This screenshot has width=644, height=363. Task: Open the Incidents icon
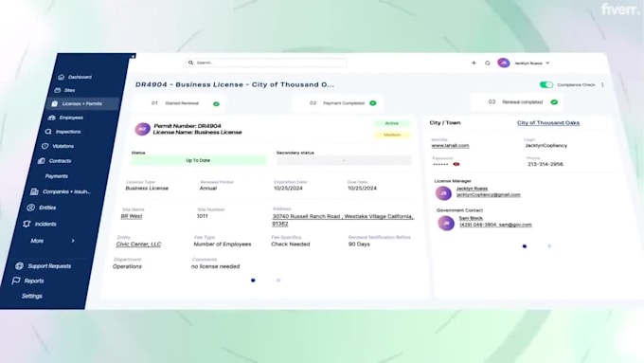pos(27,224)
